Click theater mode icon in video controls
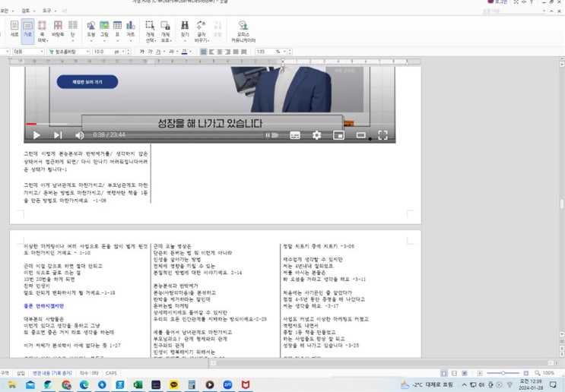This screenshot has height=392, width=565. point(360,135)
